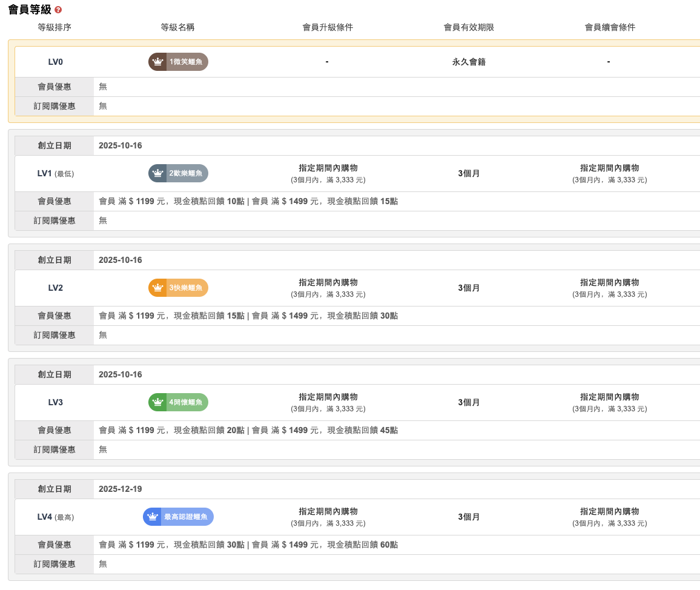Click the orange crown icon for 3快樂鱷魚
The height and width of the screenshot is (590, 700).
(157, 288)
